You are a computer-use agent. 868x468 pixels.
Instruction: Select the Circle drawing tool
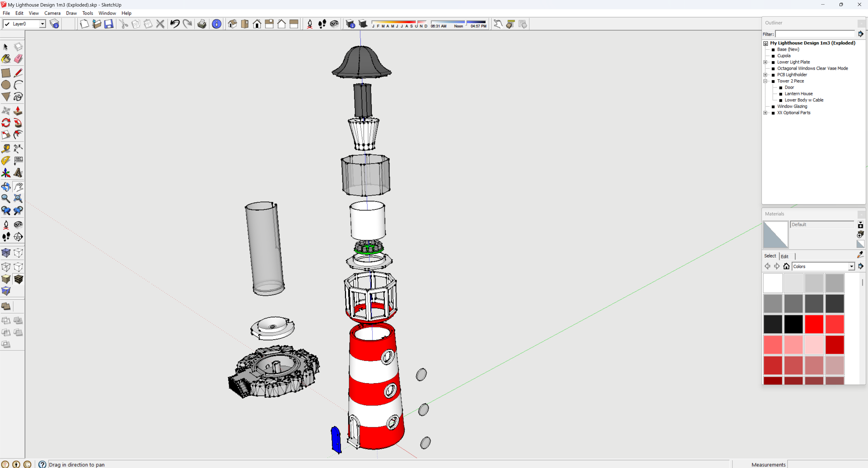click(x=6, y=85)
